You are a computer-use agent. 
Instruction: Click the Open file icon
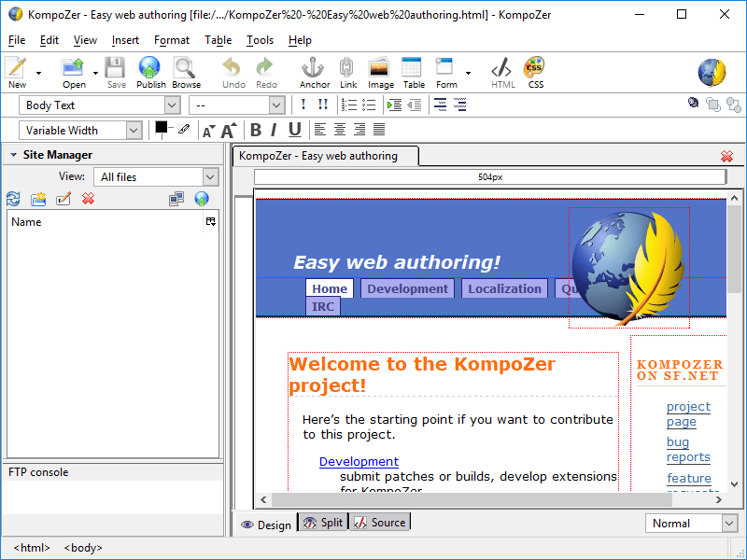73,67
